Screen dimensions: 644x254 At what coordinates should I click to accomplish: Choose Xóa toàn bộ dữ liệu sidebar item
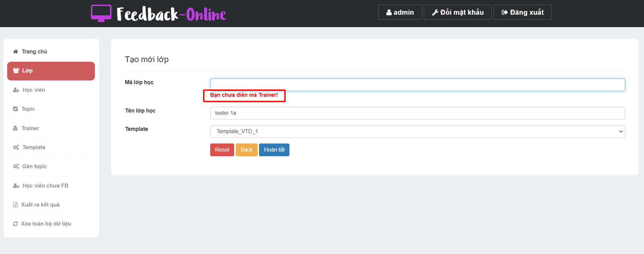[x=51, y=224]
